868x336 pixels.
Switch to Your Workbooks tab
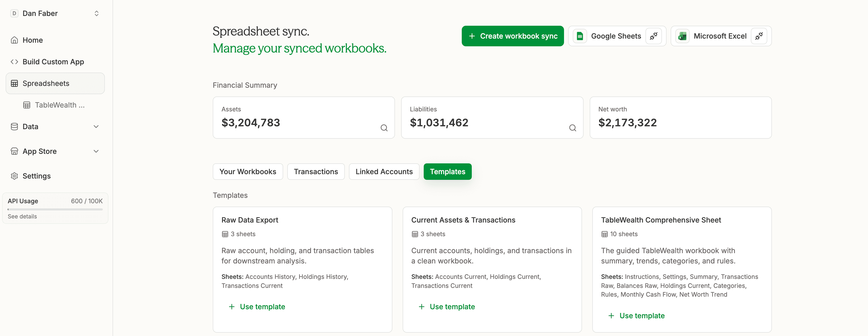pyautogui.click(x=248, y=172)
